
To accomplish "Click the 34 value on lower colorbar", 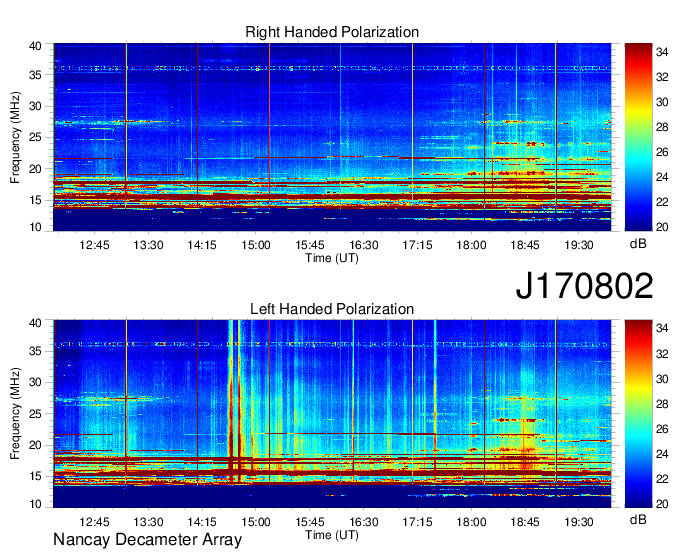I will 662,328.
